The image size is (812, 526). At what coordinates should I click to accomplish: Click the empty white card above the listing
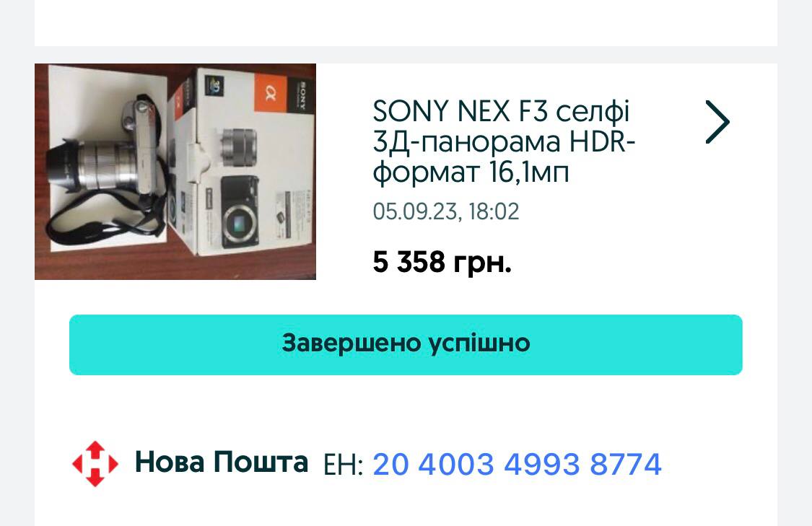click(406, 23)
